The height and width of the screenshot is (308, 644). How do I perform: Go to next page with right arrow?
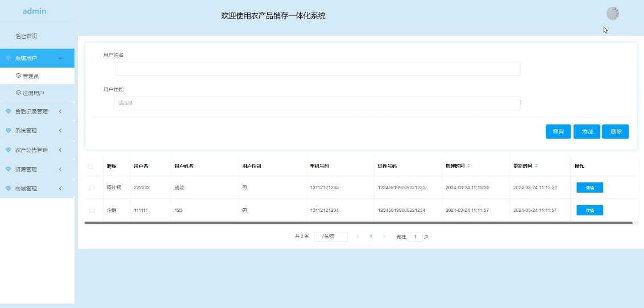click(384, 236)
